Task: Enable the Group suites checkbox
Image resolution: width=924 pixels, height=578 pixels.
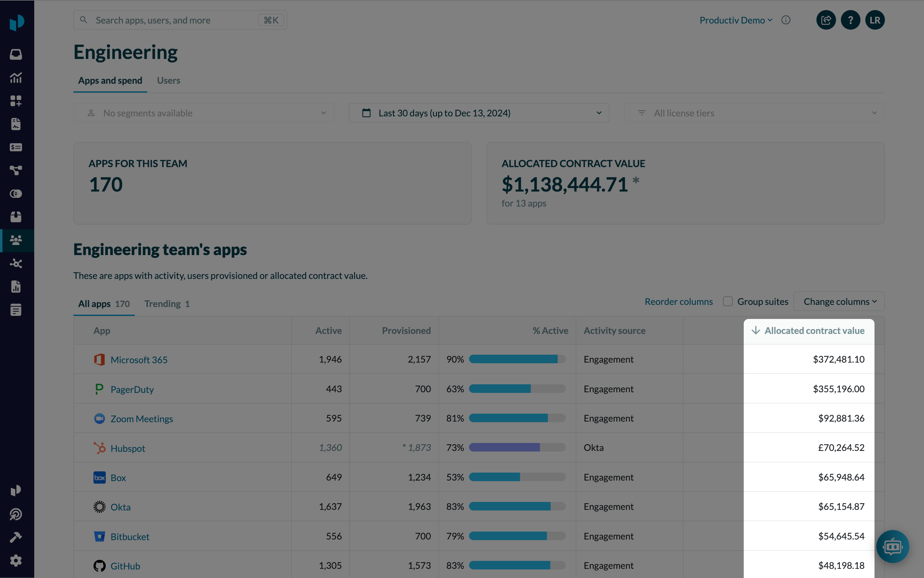Action: (x=728, y=302)
